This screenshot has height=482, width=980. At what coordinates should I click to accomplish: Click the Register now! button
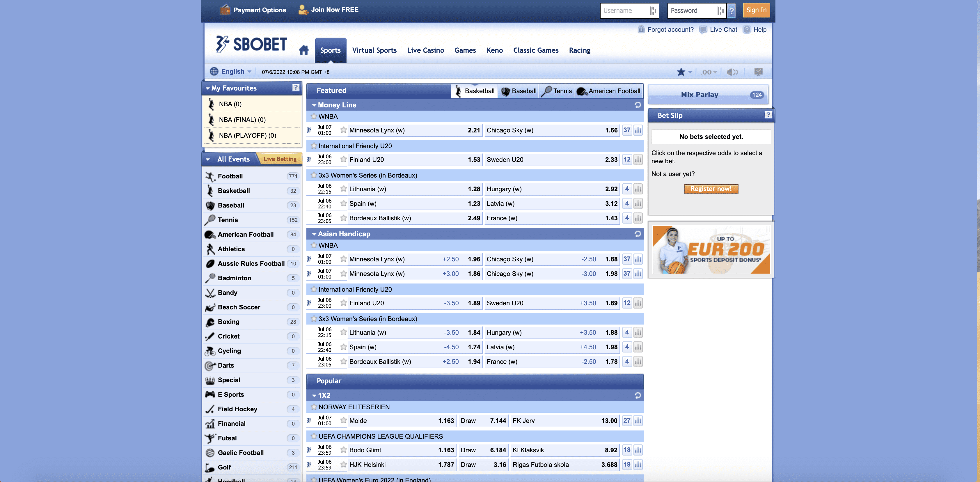pyautogui.click(x=711, y=189)
